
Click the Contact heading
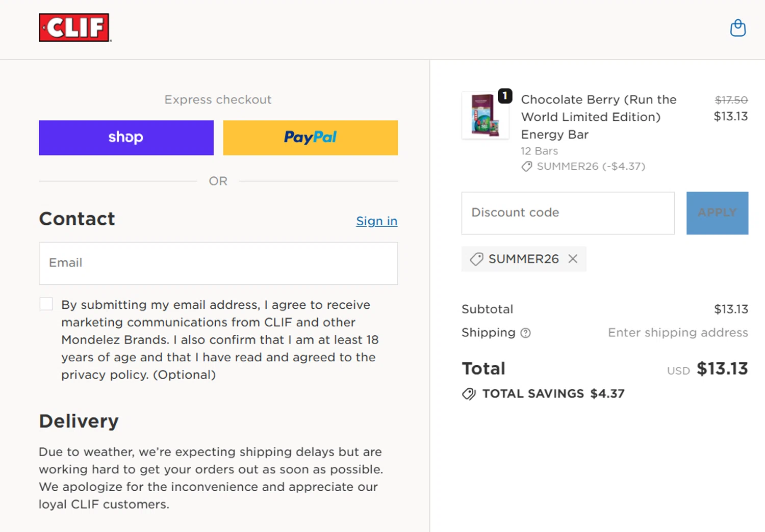[77, 219]
